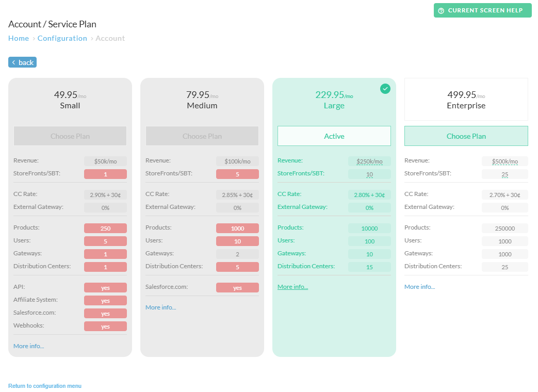Screen dimensions: 538x392
Task: Open More info for Medium plan
Action: tap(160, 307)
